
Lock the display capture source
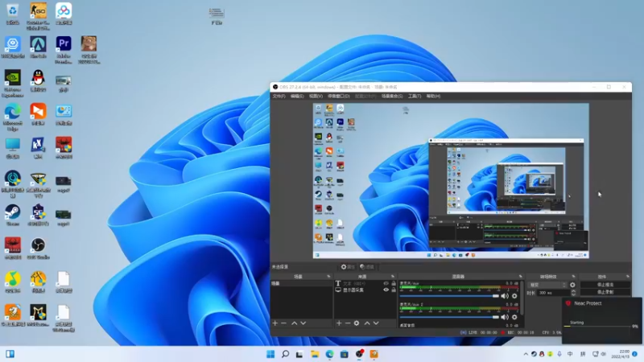click(394, 290)
